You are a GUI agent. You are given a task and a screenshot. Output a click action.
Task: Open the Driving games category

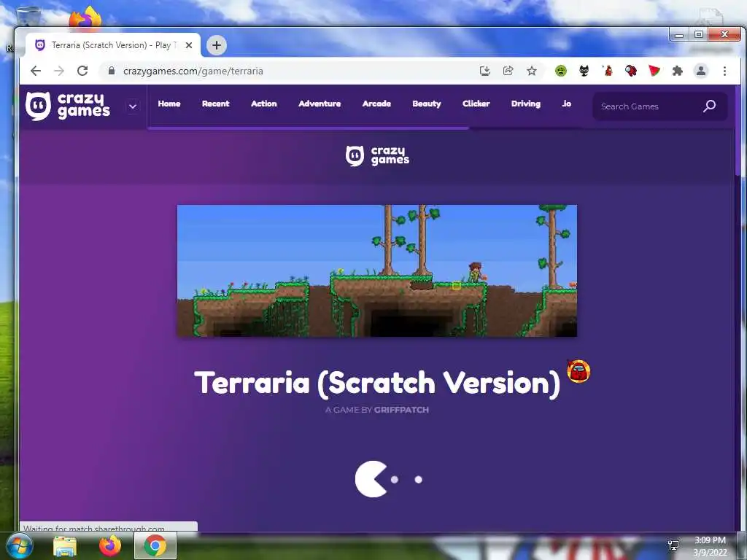(x=526, y=104)
